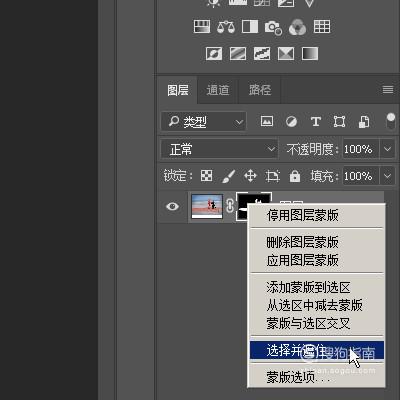Add a Hue/Saturation adjustment layer
400x400 pixels.
pyautogui.click(x=202, y=27)
